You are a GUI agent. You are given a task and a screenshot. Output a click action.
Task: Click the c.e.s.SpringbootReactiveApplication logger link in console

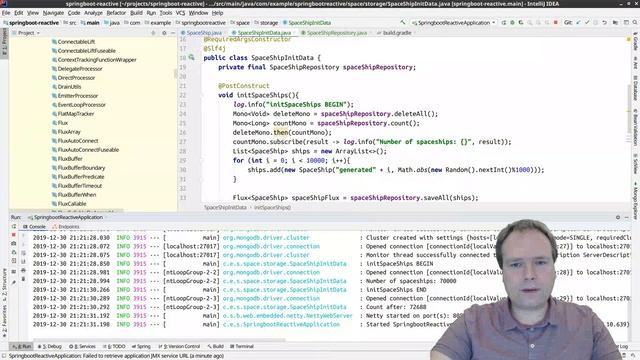click(281, 324)
